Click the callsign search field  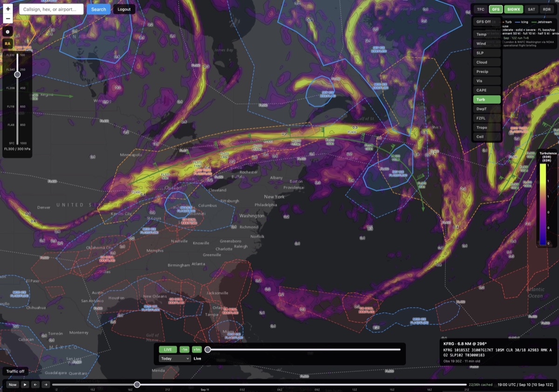tap(51, 9)
